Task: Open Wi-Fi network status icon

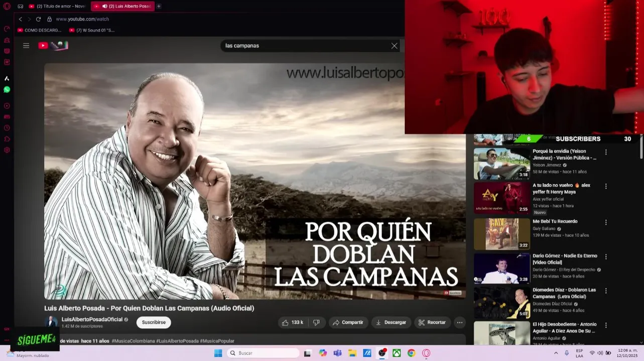Action: [x=592, y=353]
